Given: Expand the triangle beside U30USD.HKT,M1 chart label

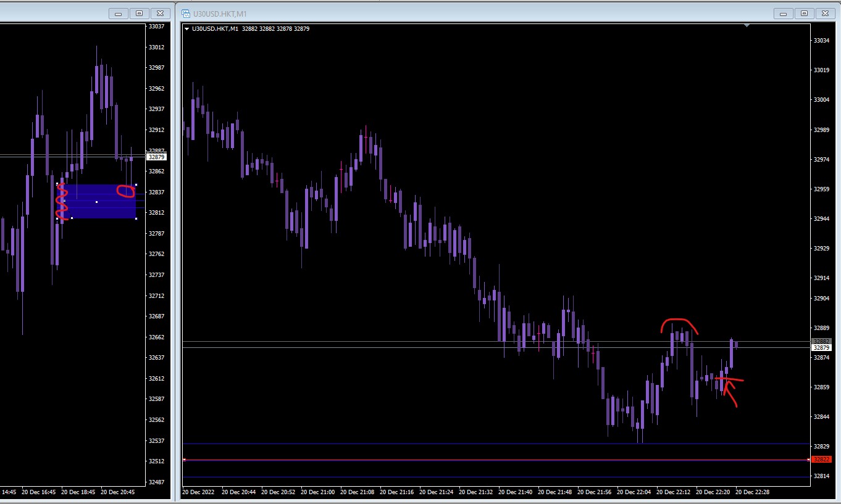Looking at the screenshot, I should click(186, 29).
